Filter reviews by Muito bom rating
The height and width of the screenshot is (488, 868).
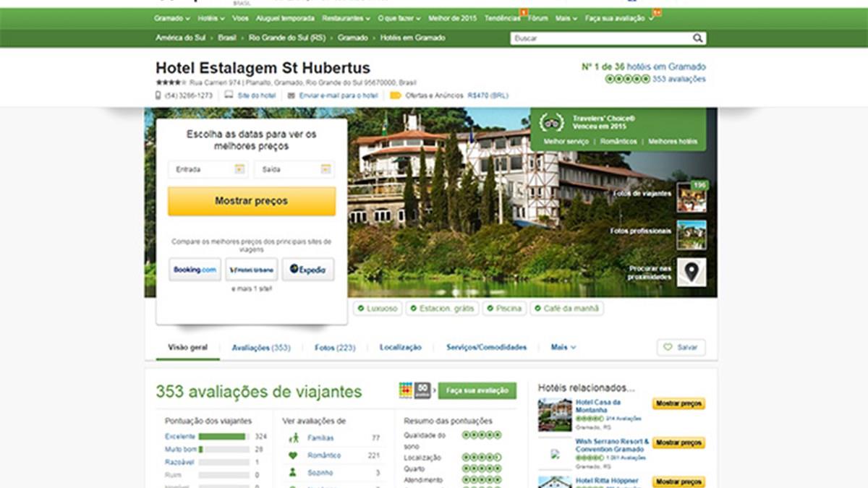(x=180, y=450)
